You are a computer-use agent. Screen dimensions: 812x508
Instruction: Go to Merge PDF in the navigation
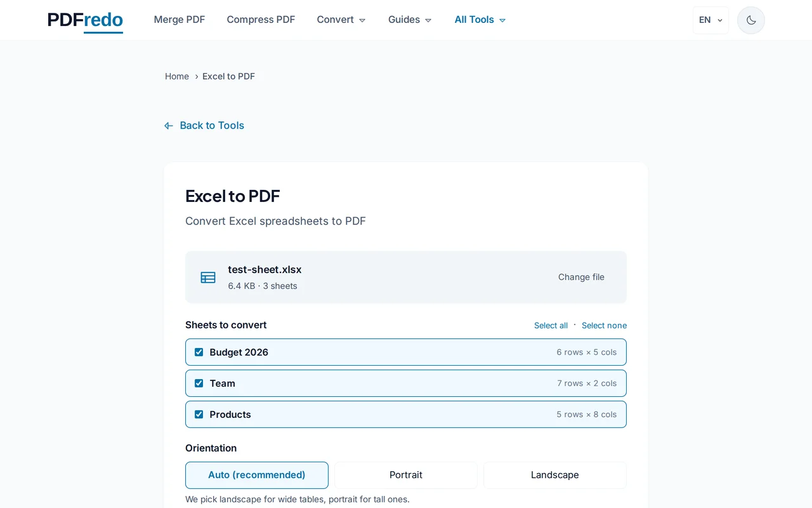point(180,20)
